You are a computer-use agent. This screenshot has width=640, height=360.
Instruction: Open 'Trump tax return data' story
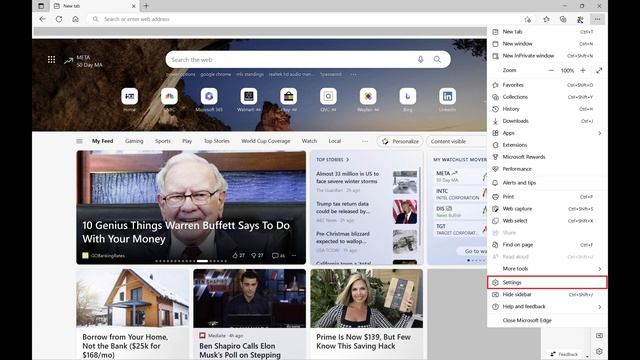coord(343,207)
